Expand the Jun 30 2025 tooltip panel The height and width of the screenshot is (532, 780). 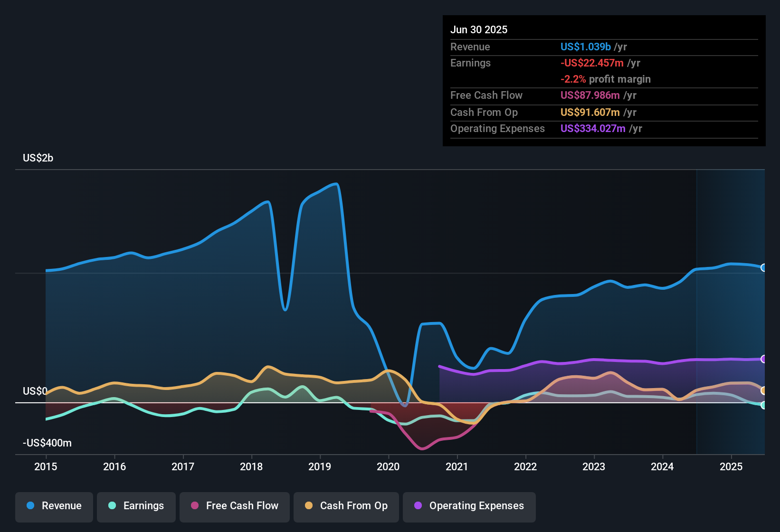pos(479,29)
